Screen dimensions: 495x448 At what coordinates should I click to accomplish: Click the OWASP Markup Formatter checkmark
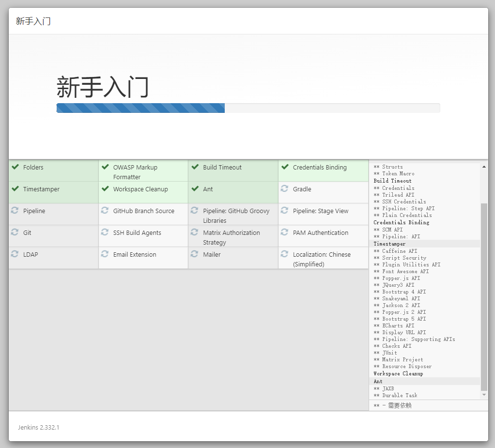pyautogui.click(x=105, y=167)
